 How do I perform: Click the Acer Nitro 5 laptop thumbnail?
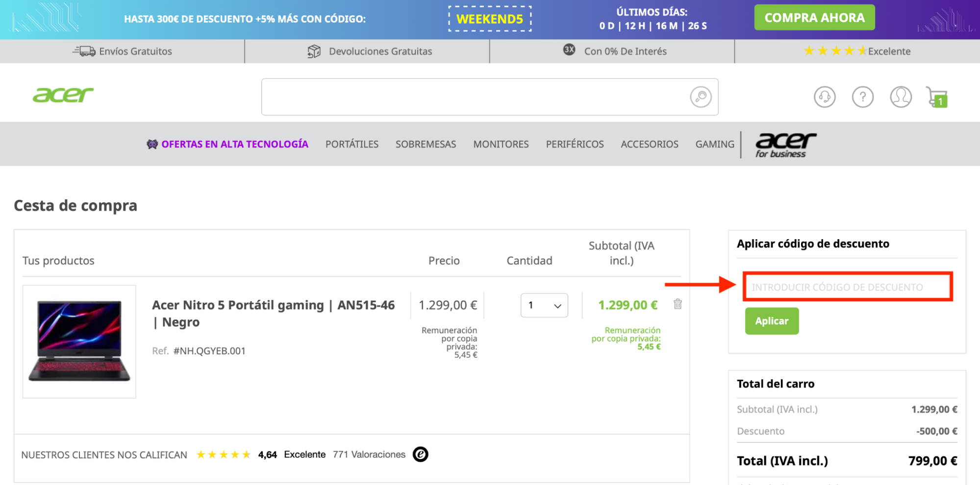tap(79, 341)
